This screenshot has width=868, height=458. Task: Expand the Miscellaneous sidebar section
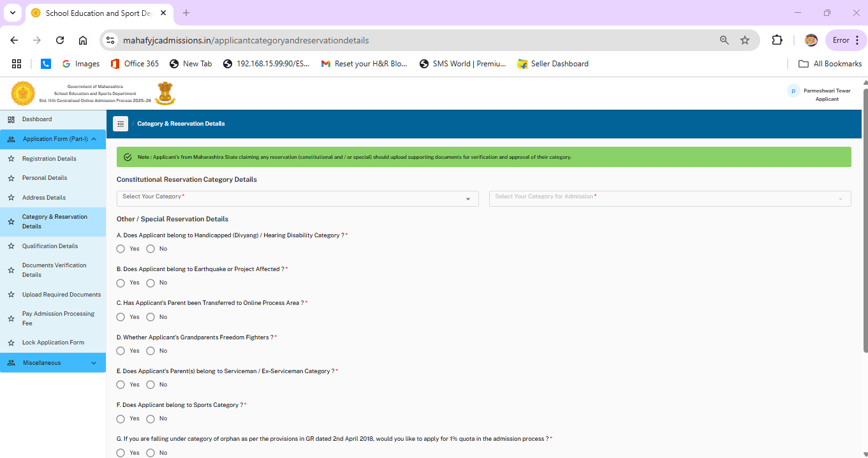pos(53,363)
